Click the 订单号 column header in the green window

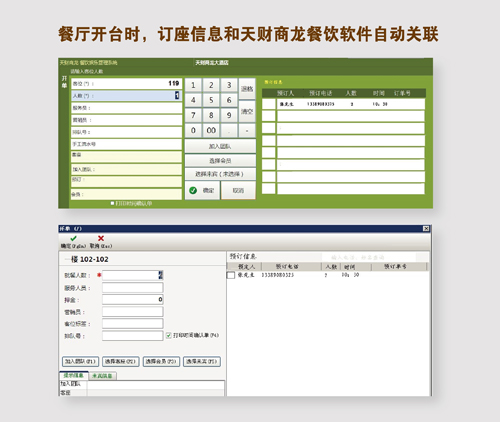[x=402, y=93]
